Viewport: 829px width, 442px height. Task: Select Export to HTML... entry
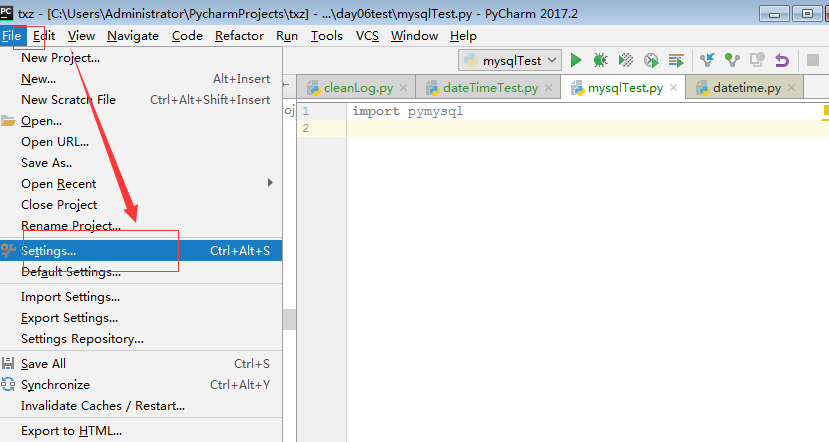tap(141, 431)
